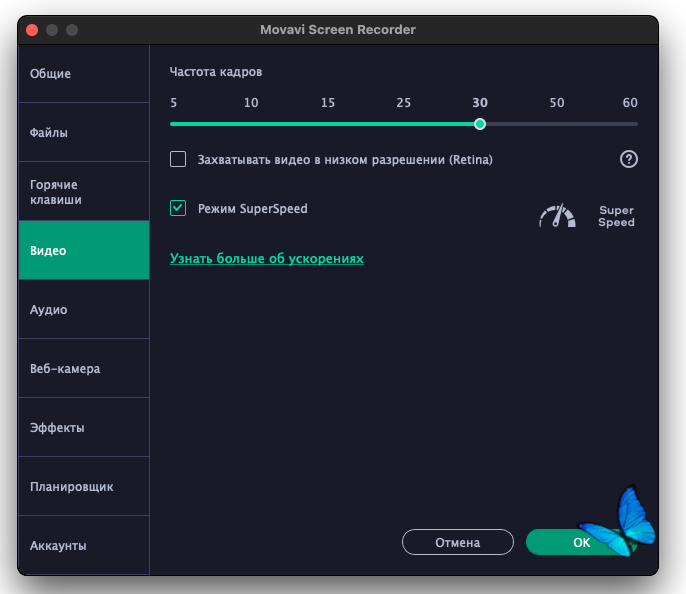Switch to the Аккаунты tab
Screen dimensions: 686x594
click(84, 545)
